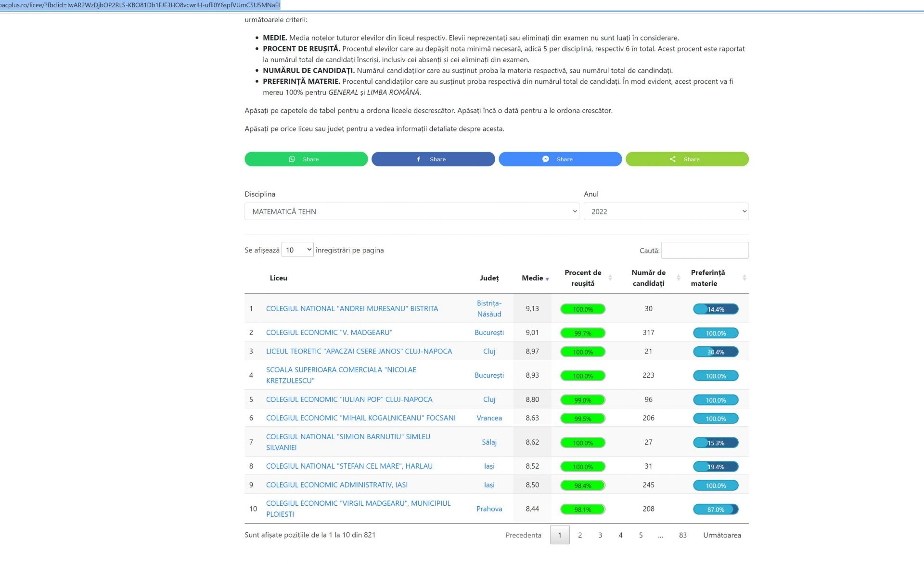This screenshot has height=564, width=924.
Task: Click the WhatsApp share icon button
Action: tap(306, 159)
